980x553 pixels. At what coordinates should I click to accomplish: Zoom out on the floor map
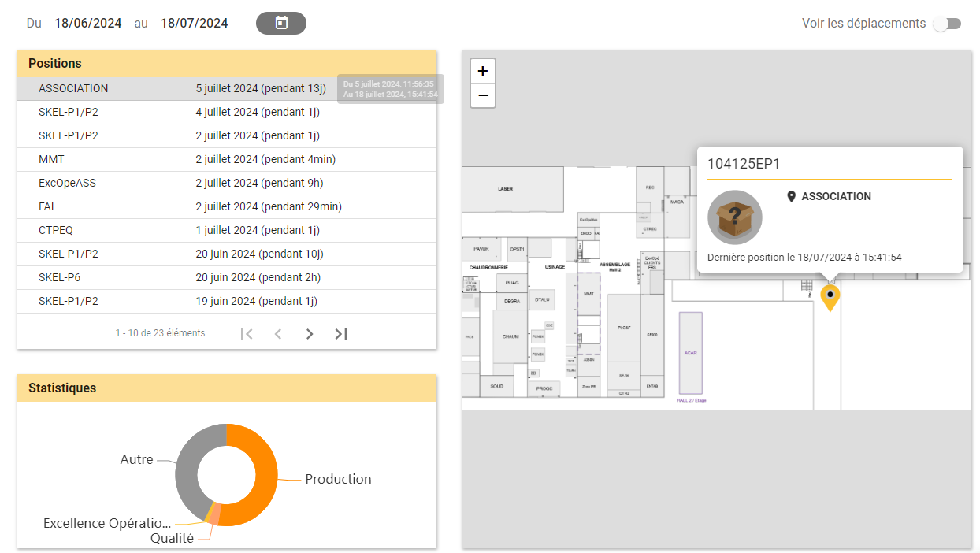point(483,95)
